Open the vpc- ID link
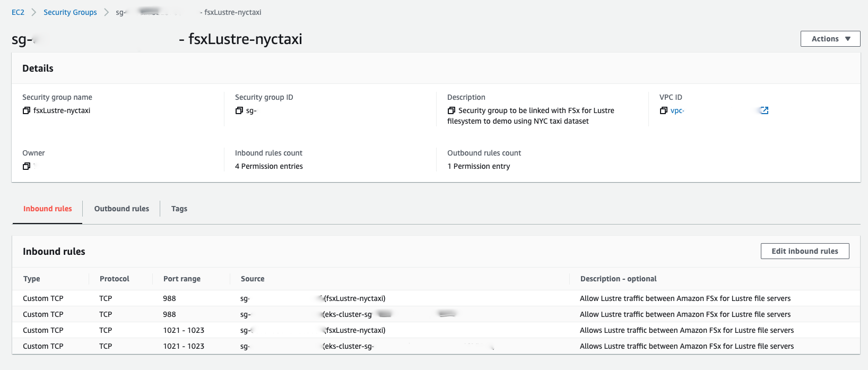 tap(677, 110)
